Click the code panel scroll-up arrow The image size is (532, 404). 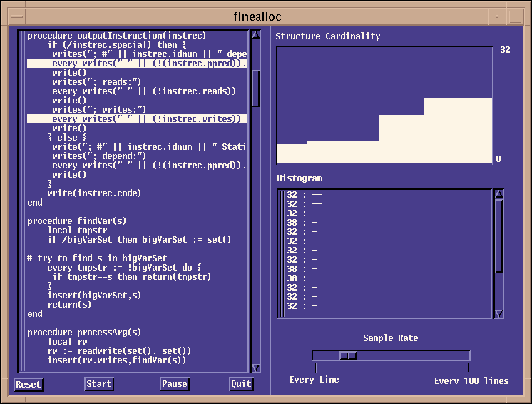click(256, 35)
